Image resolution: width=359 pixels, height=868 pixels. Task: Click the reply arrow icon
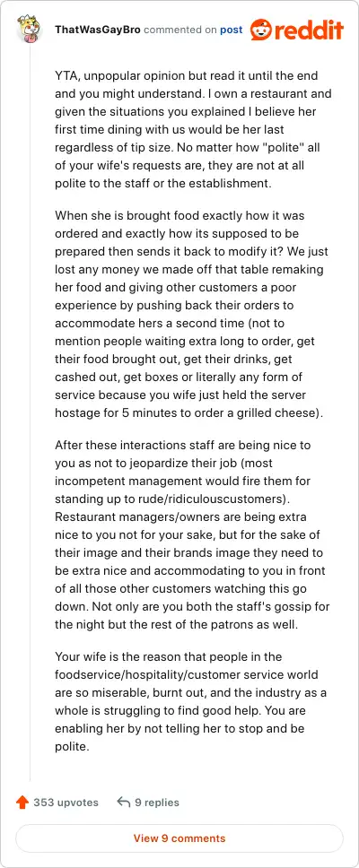tap(124, 803)
